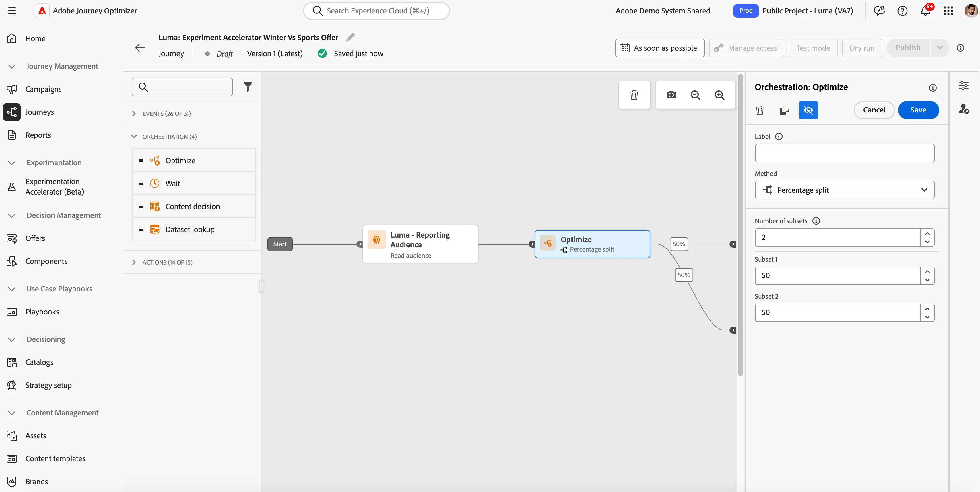Open the app switcher grid
The image size is (980, 492).
tap(948, 11)
